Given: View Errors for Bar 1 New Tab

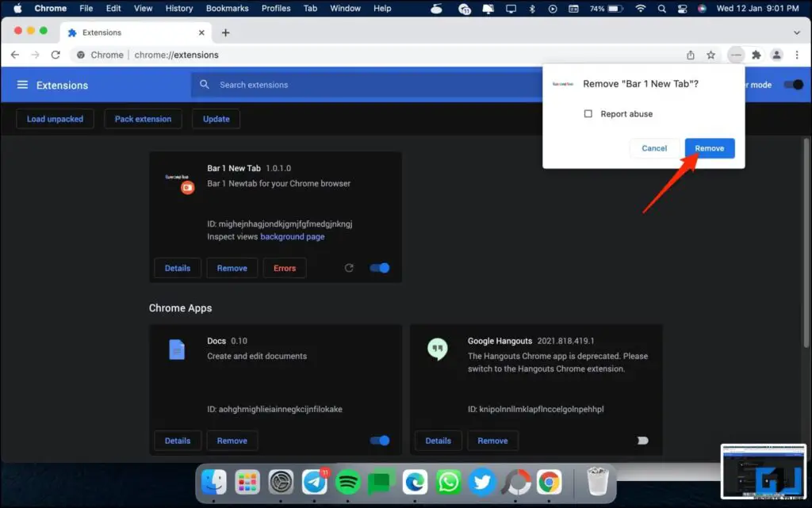Looking at the screenshot, I should 285,268.
